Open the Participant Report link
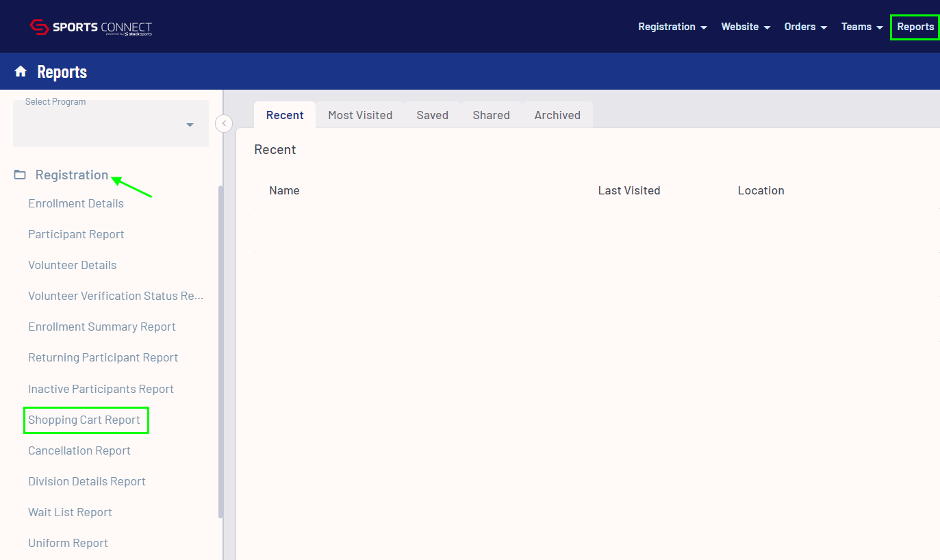This screenshot has height=560, width=940. [76, 234]
